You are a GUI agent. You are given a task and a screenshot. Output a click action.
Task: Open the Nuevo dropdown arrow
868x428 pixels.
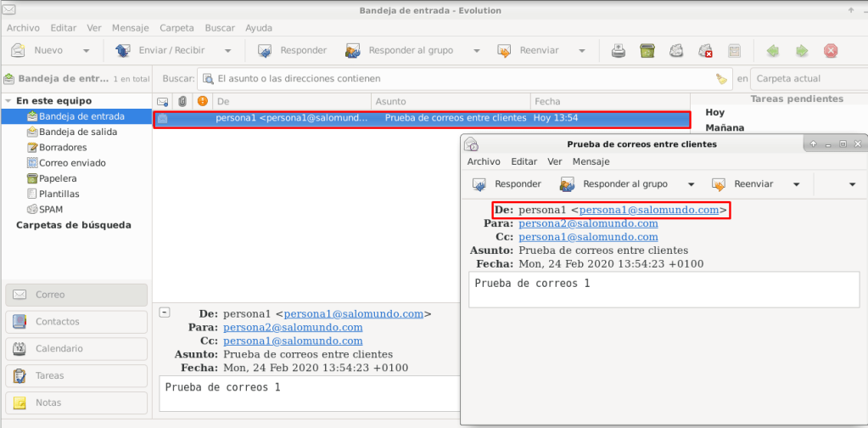click(87, 51)
